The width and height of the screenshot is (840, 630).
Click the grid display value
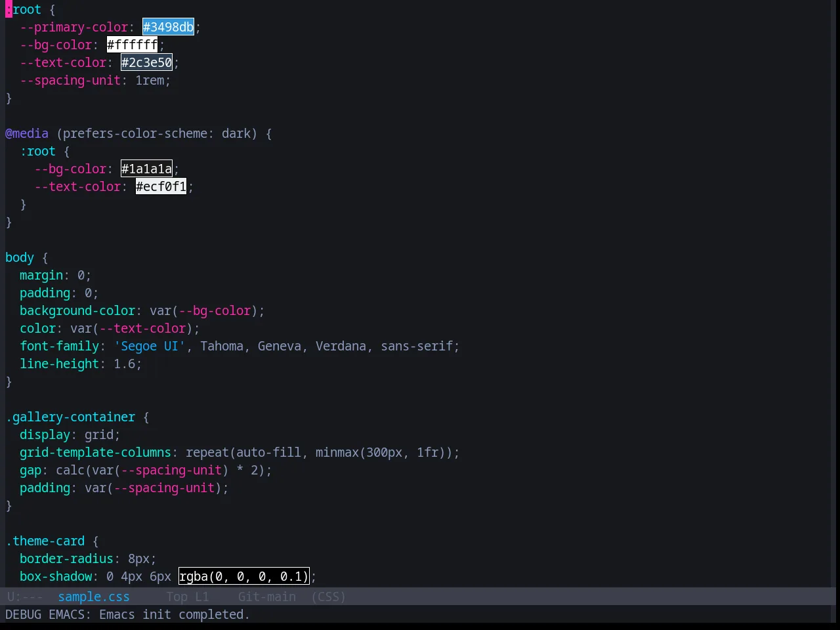pos(99,434)
